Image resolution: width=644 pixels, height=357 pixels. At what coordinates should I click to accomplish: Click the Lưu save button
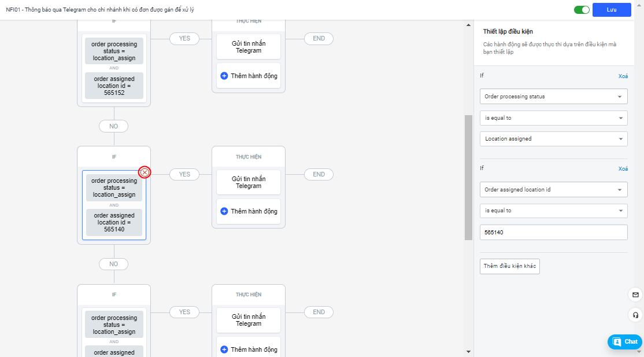coord(611,10)
